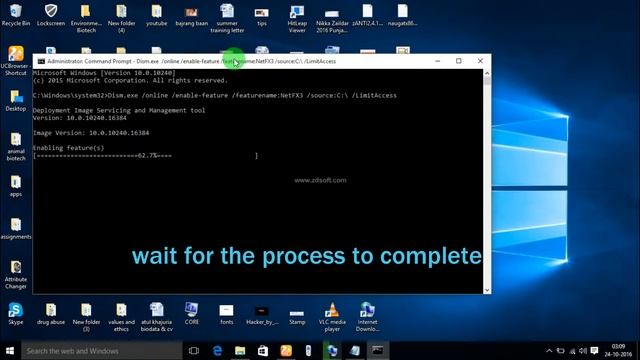640x360 pixels.
Task: Open the naugat... file icon
Action: tap(402, 15)
